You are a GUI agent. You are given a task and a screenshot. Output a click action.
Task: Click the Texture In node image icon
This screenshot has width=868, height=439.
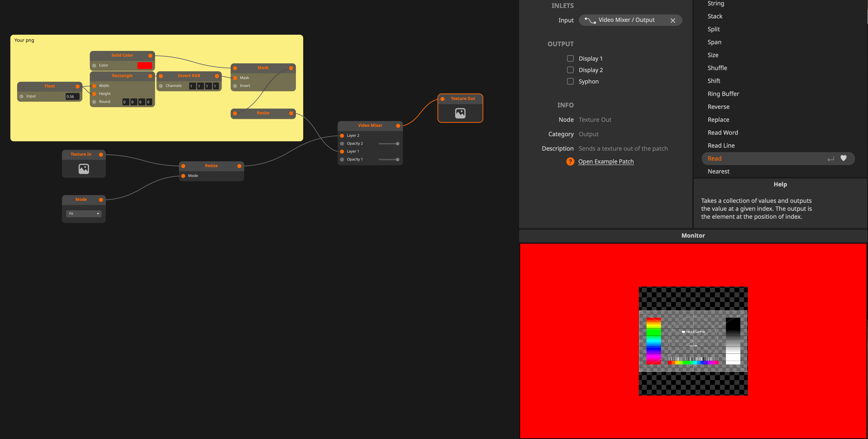[84, 169]
